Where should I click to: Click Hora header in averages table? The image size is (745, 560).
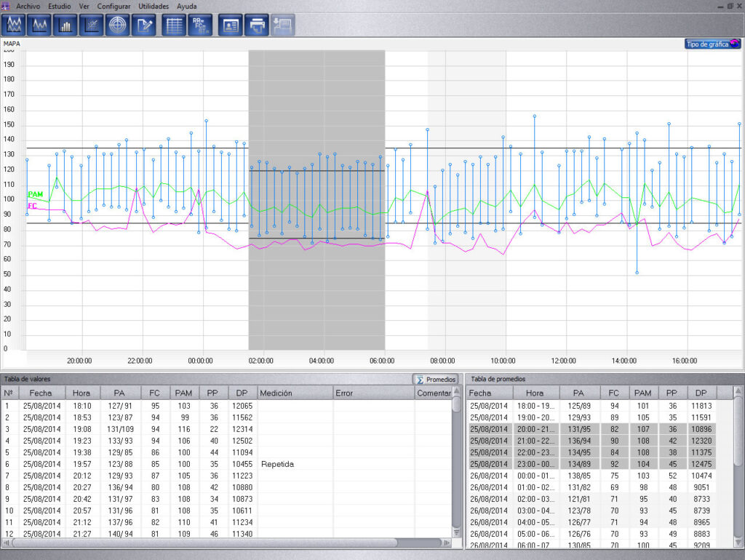[x=535, y=393]
